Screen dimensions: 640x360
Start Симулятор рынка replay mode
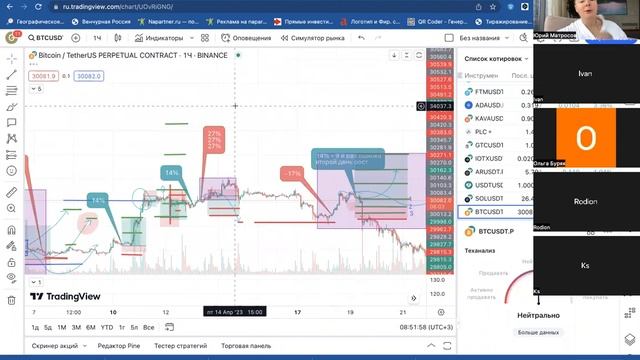coord(313,38)
